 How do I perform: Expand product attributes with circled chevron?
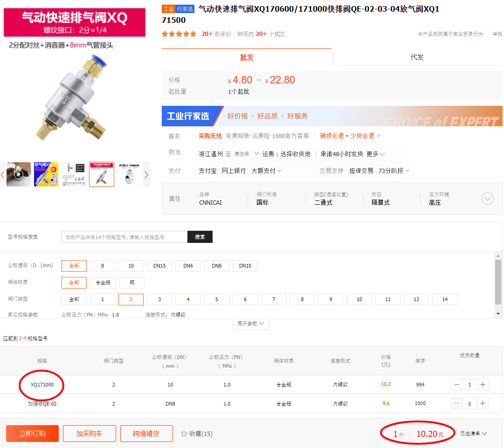487,199
